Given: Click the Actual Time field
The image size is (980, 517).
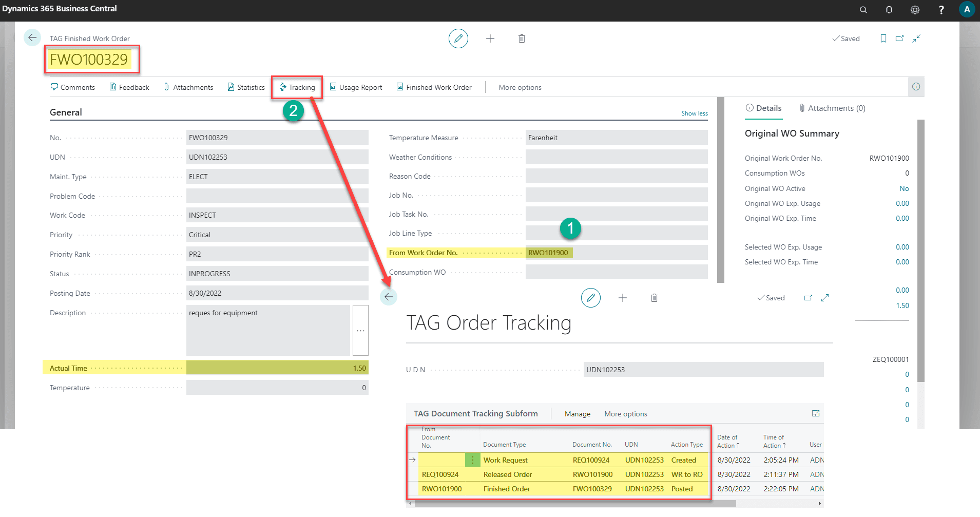Looking at the screenshot, I should [x=277, y=368].
